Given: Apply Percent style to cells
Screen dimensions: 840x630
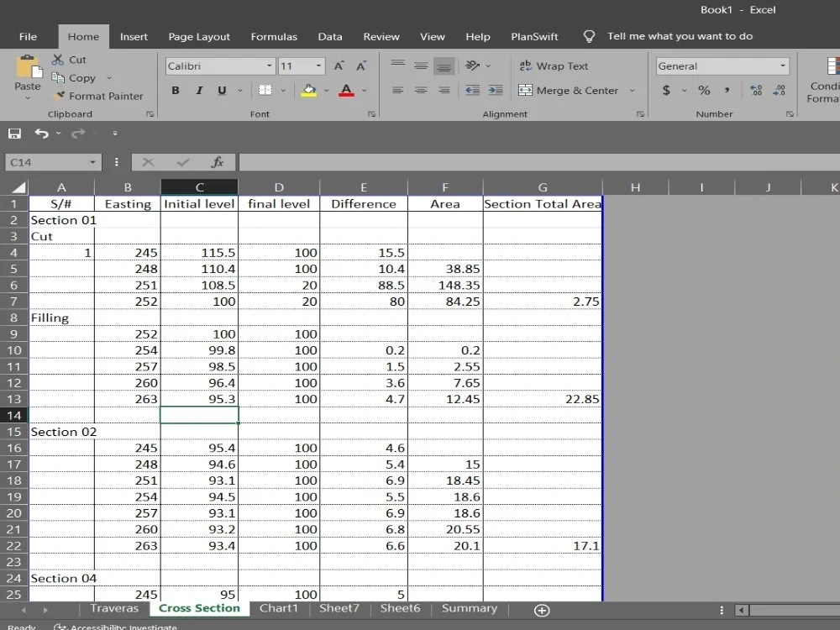Looking at the screenshot, I should pyautogui.click(x=704, y=90).
